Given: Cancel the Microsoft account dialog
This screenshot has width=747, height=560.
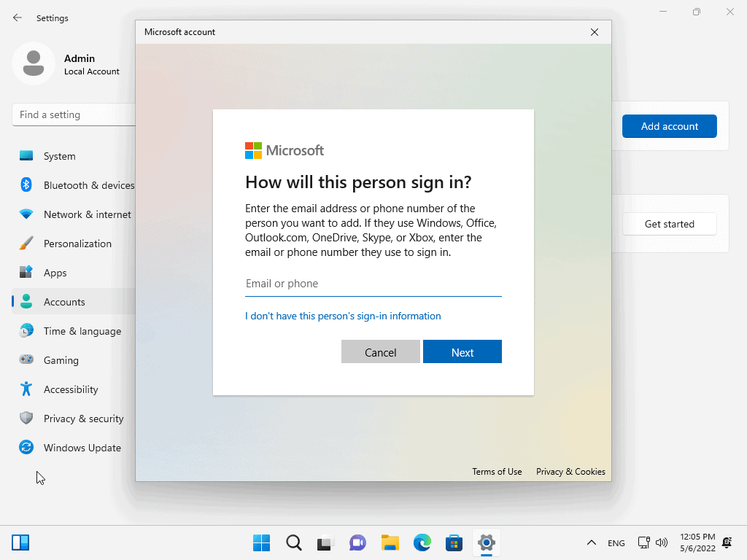Looking at the screenshot, I should 380,351.
